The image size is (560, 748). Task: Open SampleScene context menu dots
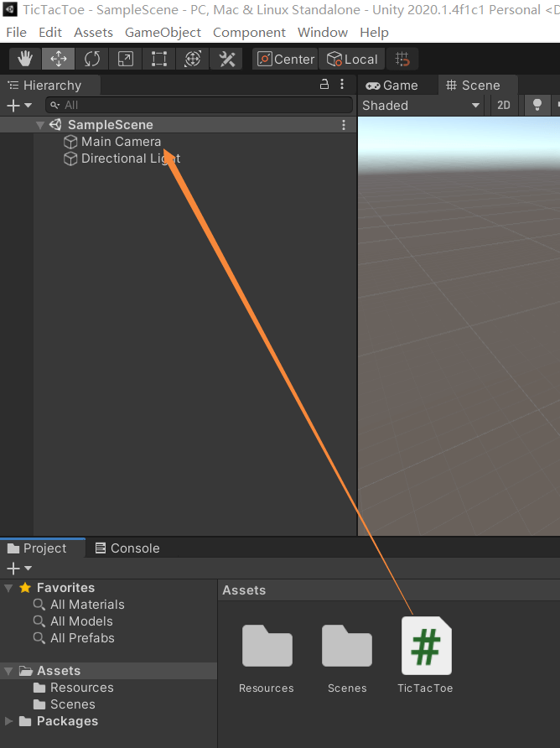(x=344, y=125)
